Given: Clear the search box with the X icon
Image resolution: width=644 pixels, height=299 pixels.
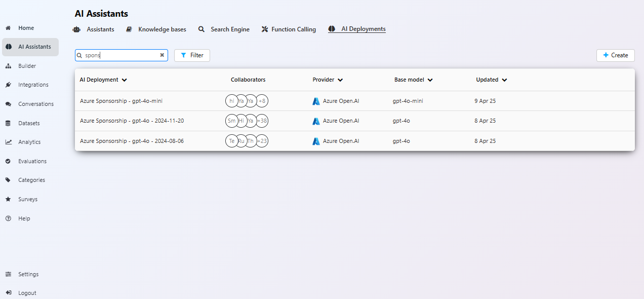Looking at the screenshot, I should 162,55.
